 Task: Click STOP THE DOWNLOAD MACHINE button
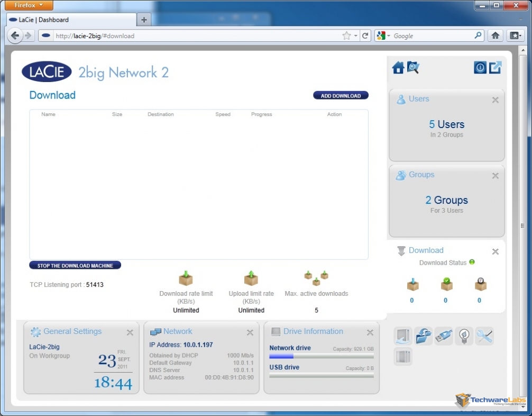click(x=75, y=266)
